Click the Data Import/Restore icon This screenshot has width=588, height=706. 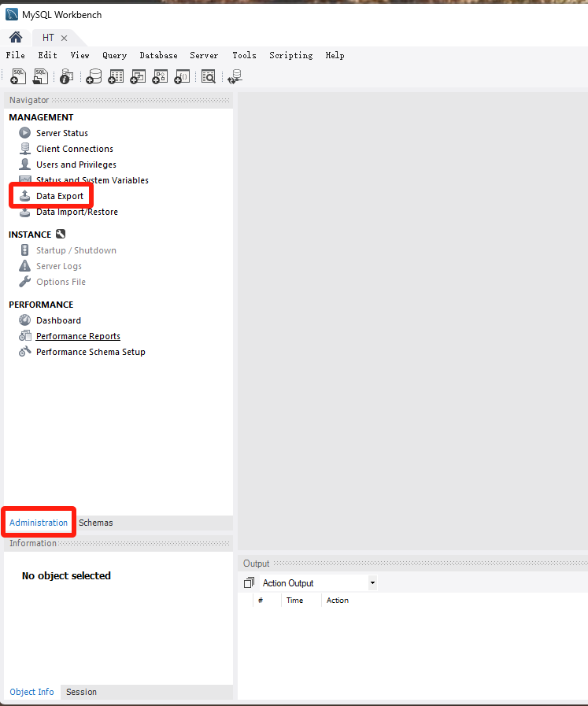pos(24,212)
